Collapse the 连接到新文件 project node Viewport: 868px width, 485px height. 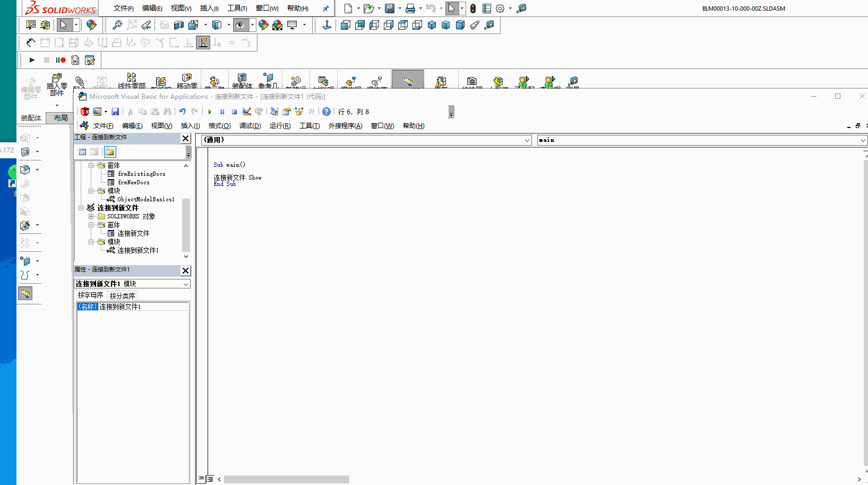click(81, 208)
